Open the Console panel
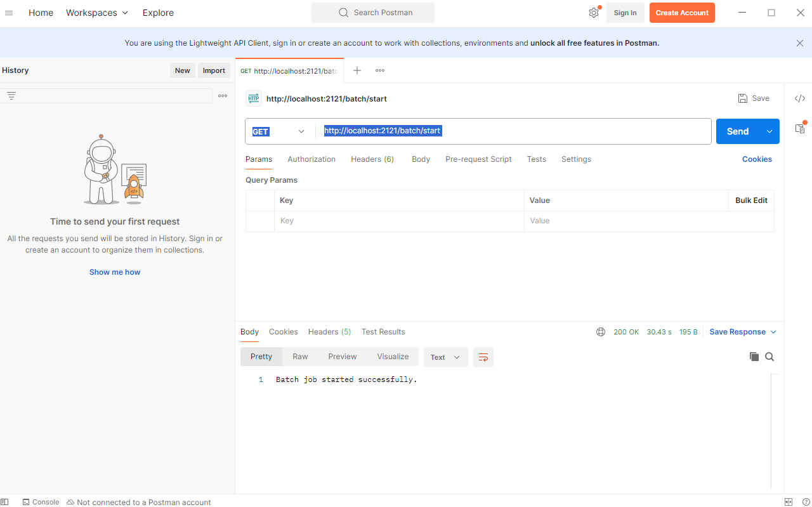 click(41, 502)
